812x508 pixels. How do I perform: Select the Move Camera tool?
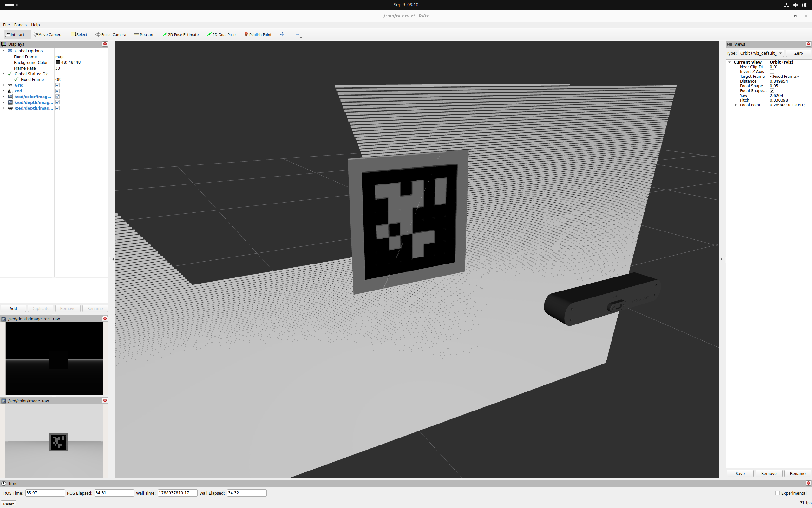[48, 34]
